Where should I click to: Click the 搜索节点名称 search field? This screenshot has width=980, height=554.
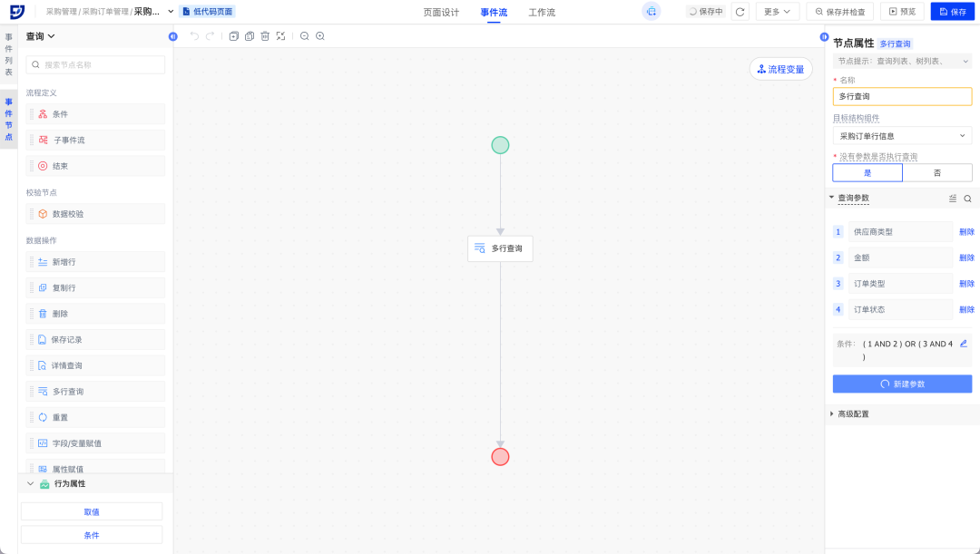point(96,65)
